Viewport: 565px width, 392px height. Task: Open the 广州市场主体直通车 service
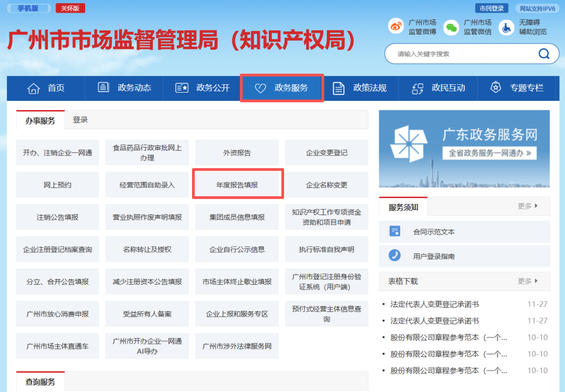point(58,346)
